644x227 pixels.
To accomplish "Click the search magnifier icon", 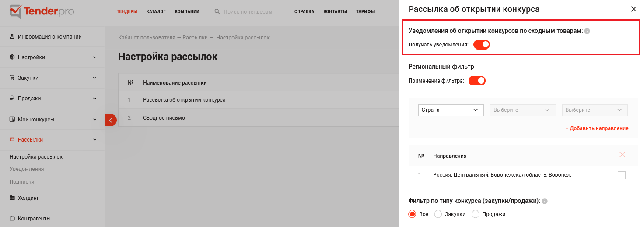I will (x=217, y=12).
